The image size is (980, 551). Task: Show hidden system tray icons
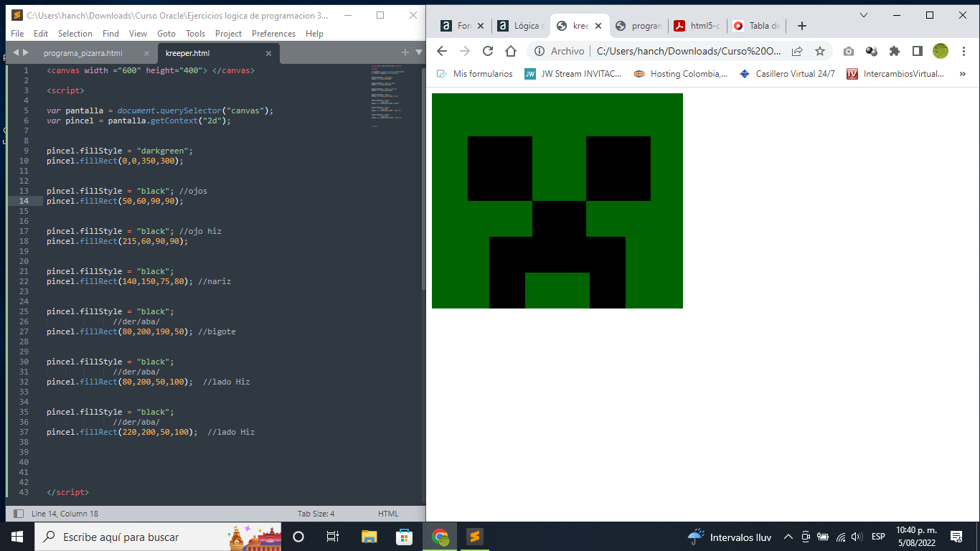click(788, 537)
